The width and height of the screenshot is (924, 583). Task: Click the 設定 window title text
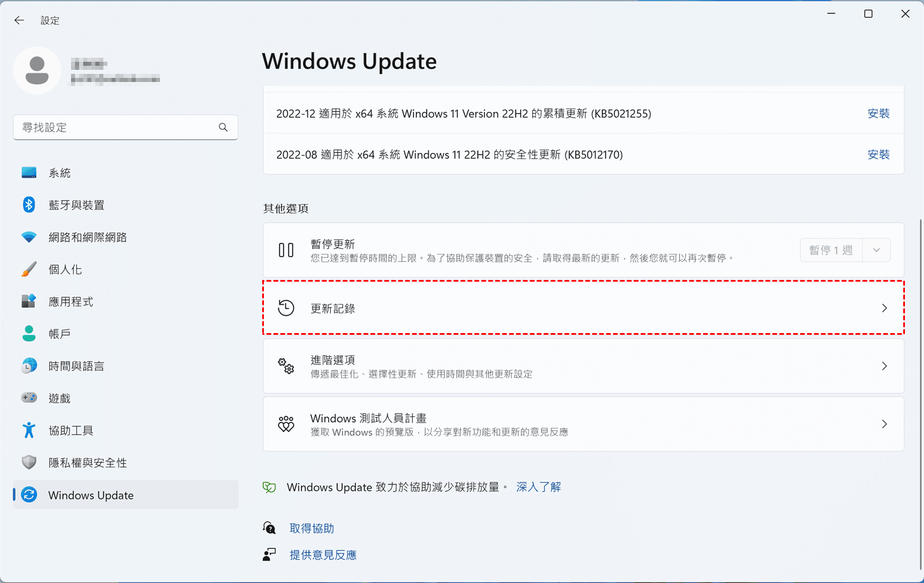[50, 21]
